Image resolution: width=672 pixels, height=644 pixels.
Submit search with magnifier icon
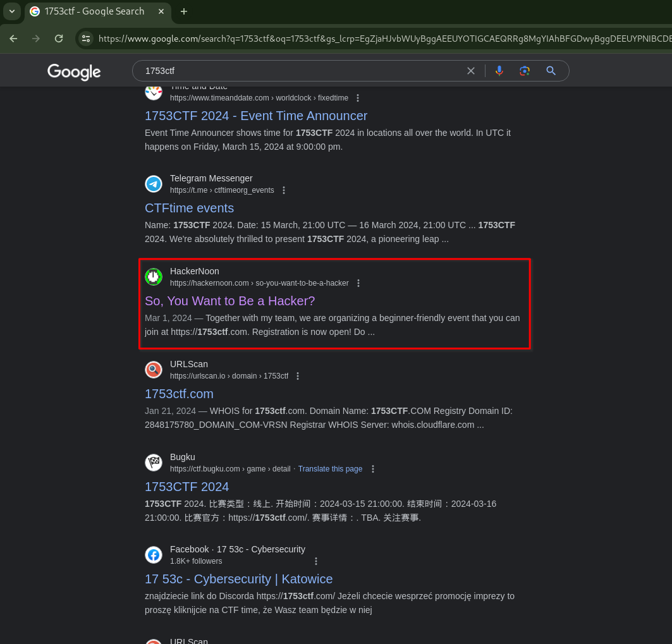551,71
